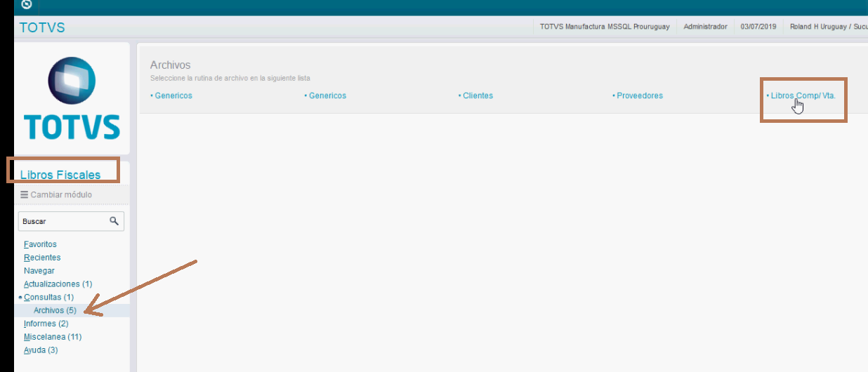Screen dimensions: 868x372
Task: Click the round icon in top bar
Action: [x=27, y=4]
